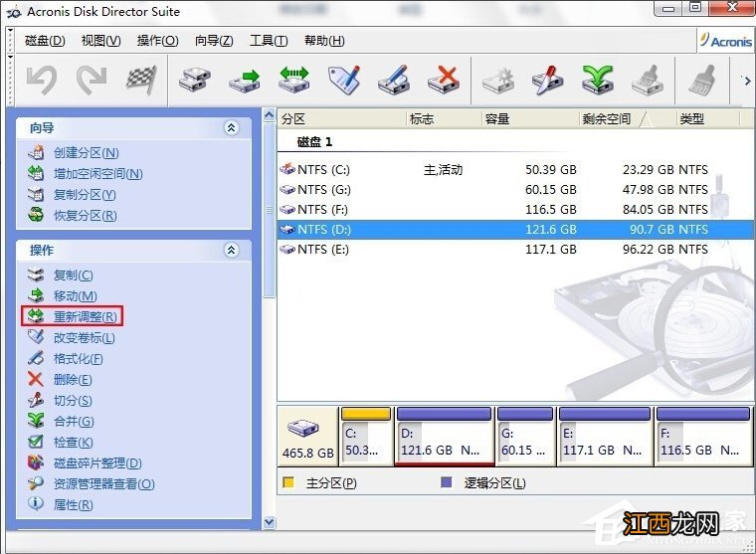The width and height of the screenshot is (756, 554).
Task: Click E: 117.1 GB disk map block
Action: click(605, 437)
